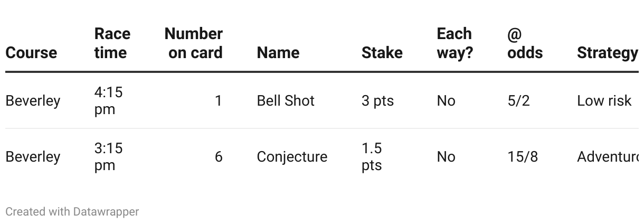Open the Created with Datawrapper link

72,211
